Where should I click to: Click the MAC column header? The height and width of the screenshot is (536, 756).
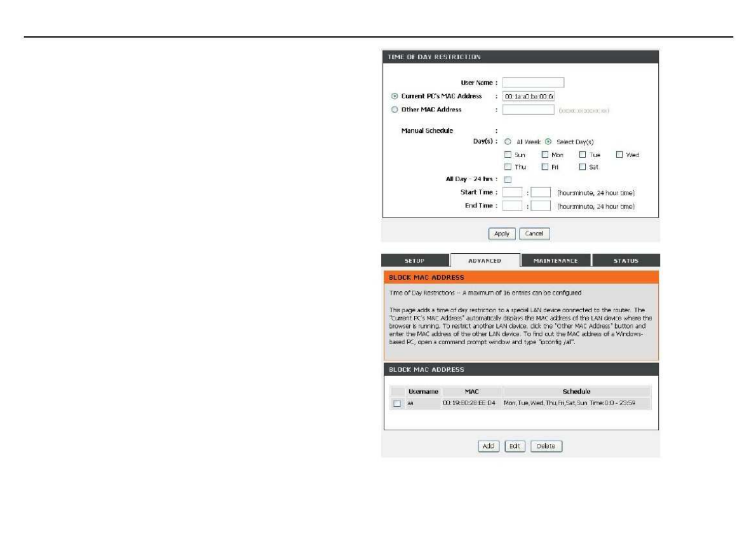click(x=471, y=391)
